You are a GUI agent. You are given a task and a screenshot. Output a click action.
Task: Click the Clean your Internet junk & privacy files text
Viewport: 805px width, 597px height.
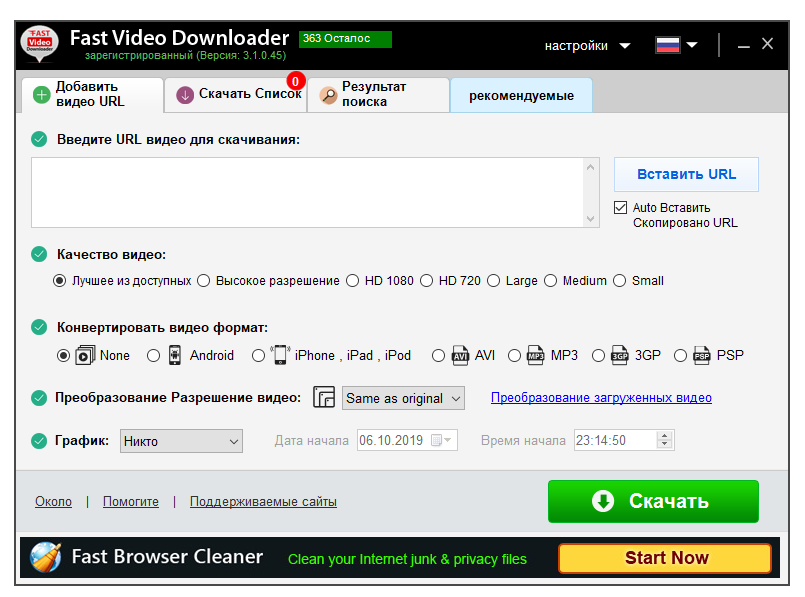point(407,559)
